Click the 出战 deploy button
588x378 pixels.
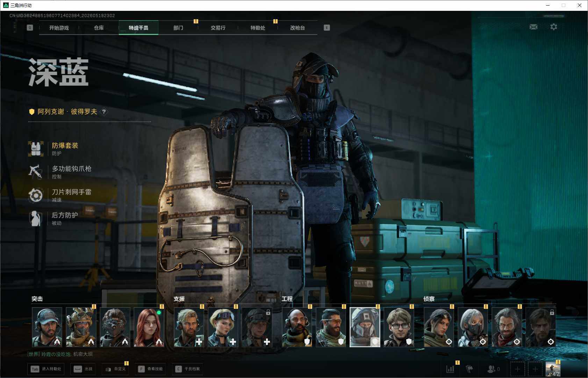pos(83,369)
